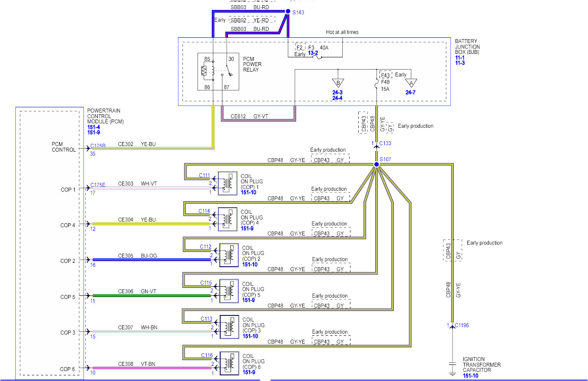
Task: Click the S143 splice dot
Action: pyautogui.click(x=287, y=12)
